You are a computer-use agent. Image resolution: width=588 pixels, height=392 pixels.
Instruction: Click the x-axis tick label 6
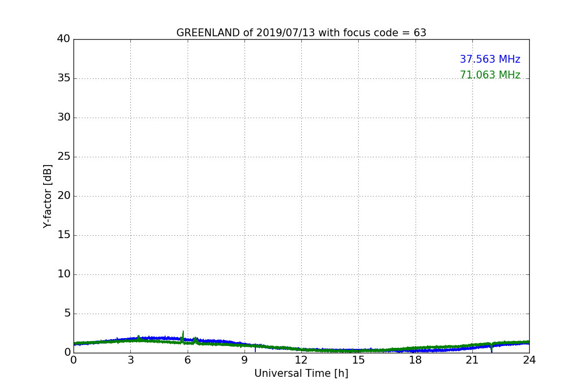pyautogui.click(x=187, y=360)
